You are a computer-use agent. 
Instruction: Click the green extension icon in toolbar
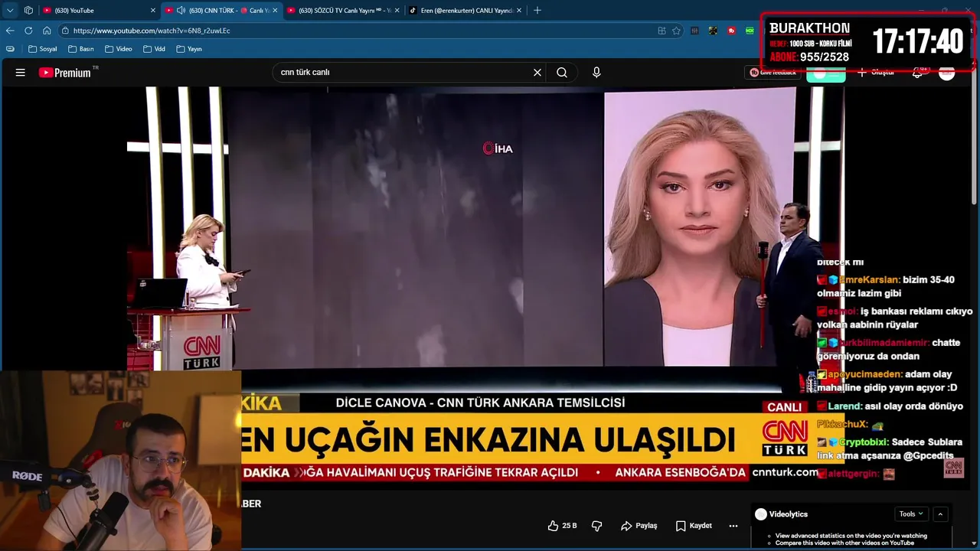click(x=750, y=31)
